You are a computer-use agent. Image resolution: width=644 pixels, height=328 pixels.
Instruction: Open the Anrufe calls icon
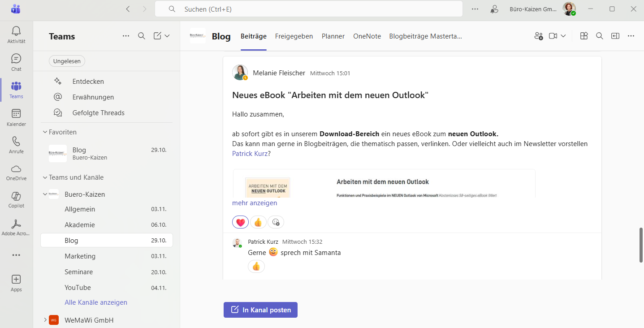pyautogui.click(x=16, y=145)
